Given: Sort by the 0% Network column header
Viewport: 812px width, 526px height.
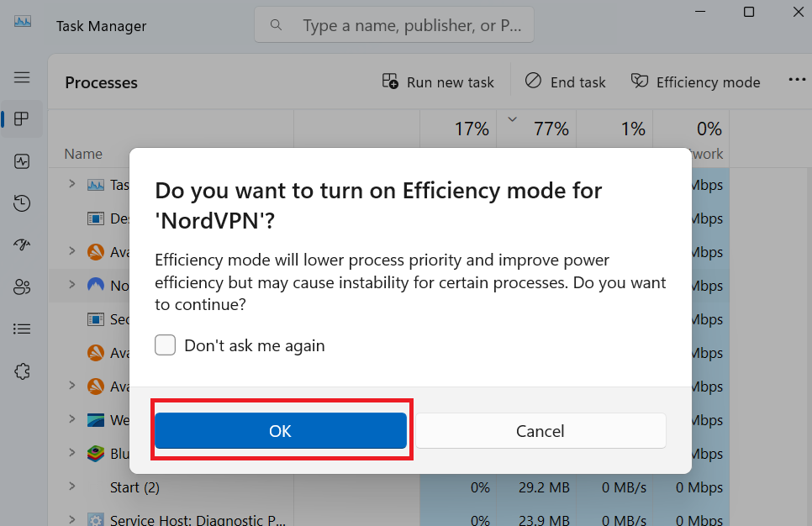Looking at the screenshot, I should point(709,129).
